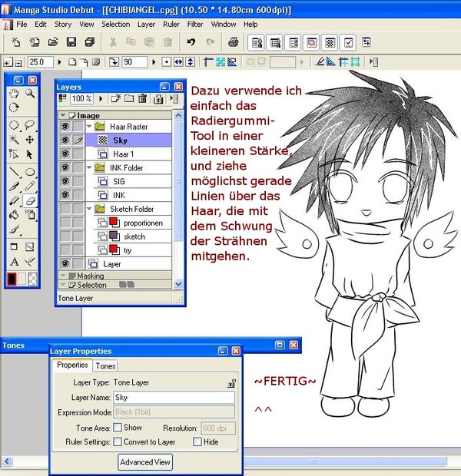Click the New Layer icon in Layers panel

point(115,99)
